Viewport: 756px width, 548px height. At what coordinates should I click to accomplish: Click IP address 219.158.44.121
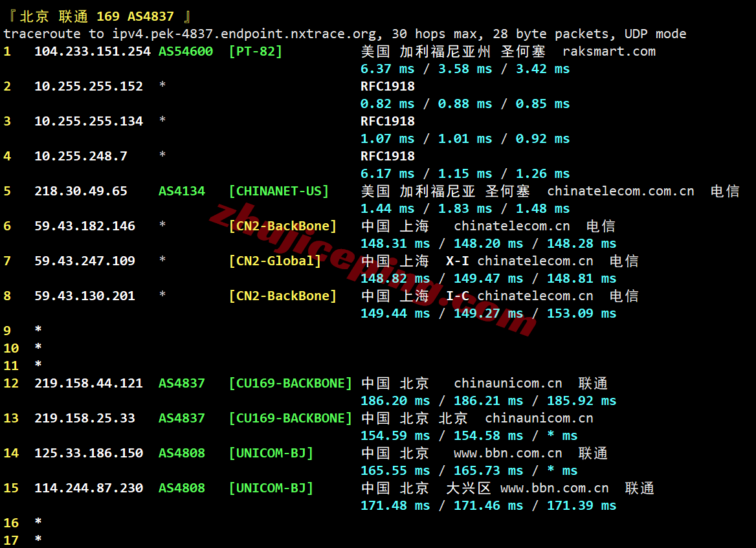pyautogui.click(x=88, y=383)
